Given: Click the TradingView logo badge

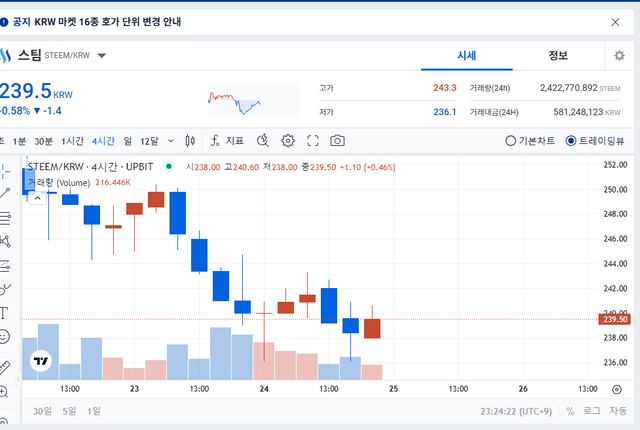Looking at the screenshot, I should [41, 361].
